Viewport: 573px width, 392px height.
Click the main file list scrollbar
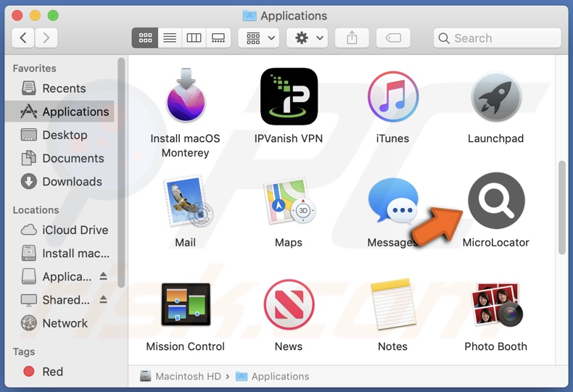pos(562,207)
